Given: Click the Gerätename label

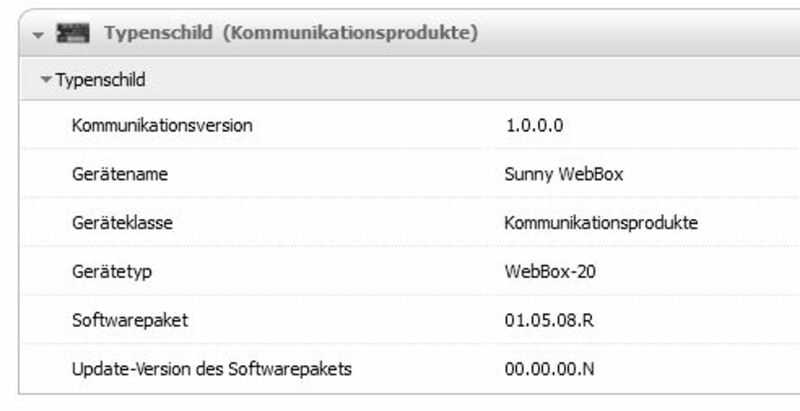Looking at the screenshot, I should tap(119, 174).
